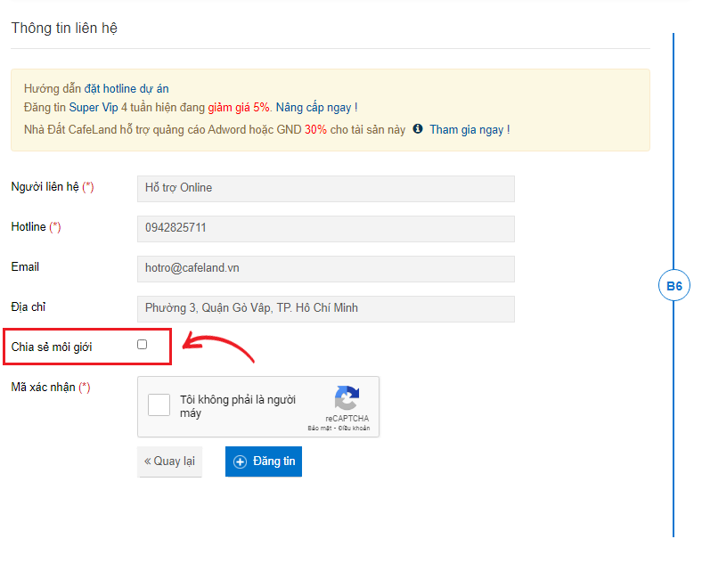The height and width of the screenshot is (588, 702).
Task: Click the 'Mã xác nhận' label
Action: (x=43, y=388)
